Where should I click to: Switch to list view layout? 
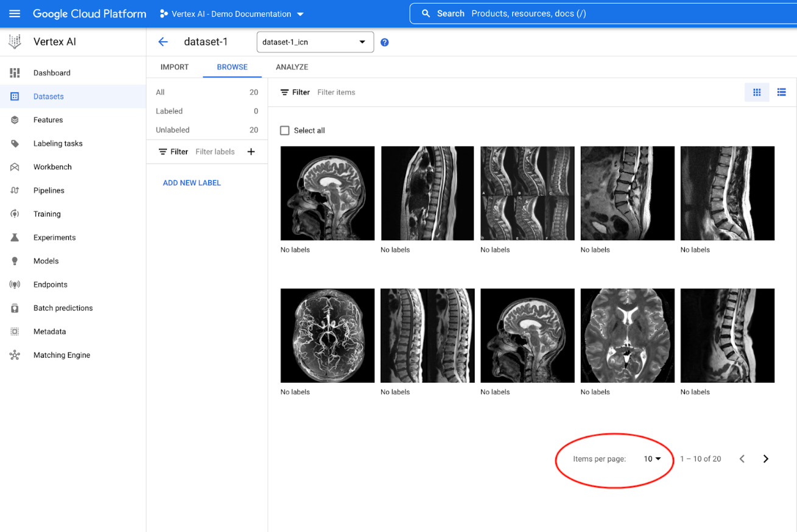click(782, 93)
